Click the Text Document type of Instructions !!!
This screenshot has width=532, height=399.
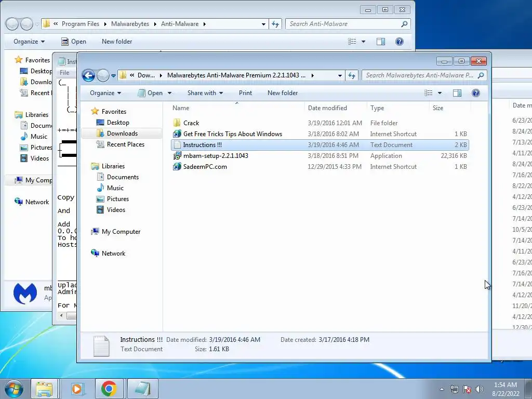coord(391,145)
